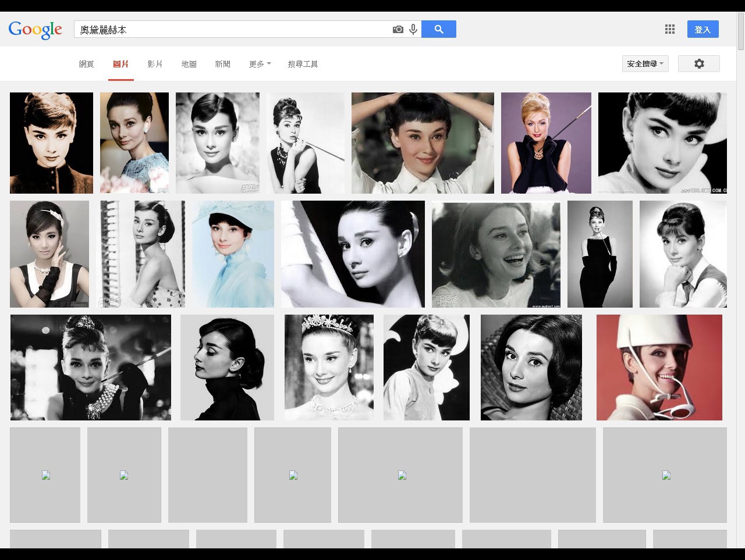Switch to the 影片 tab
The width and height of the screenshot is (745, 560).
tap(155, 64)
